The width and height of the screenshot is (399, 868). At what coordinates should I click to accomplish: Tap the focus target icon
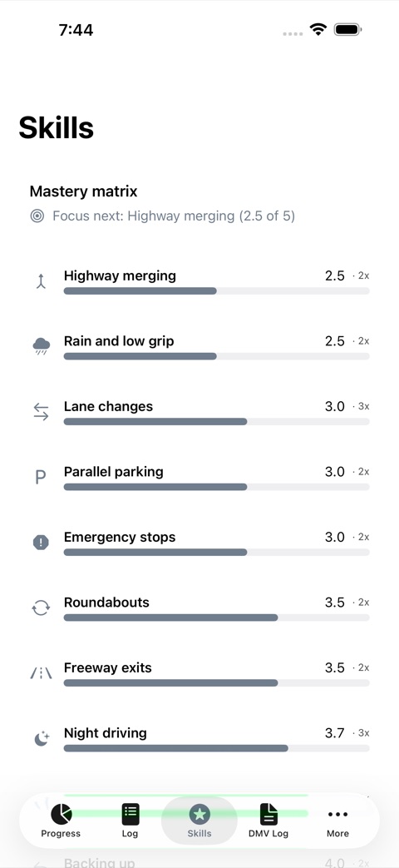point(37,216)
